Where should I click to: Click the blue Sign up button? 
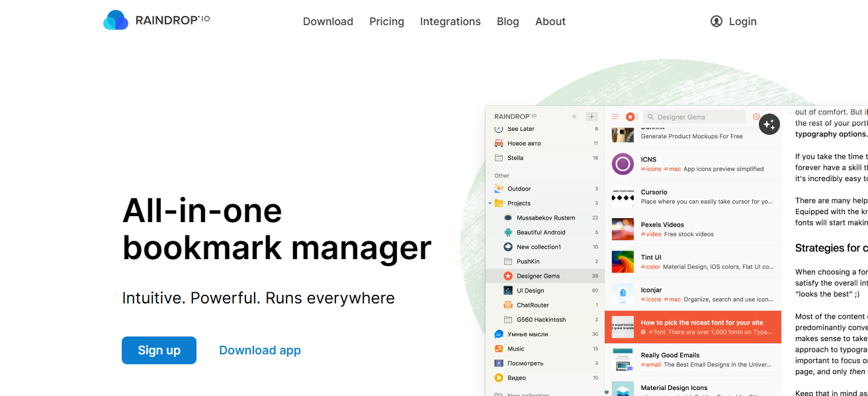(x=159, y=350)
